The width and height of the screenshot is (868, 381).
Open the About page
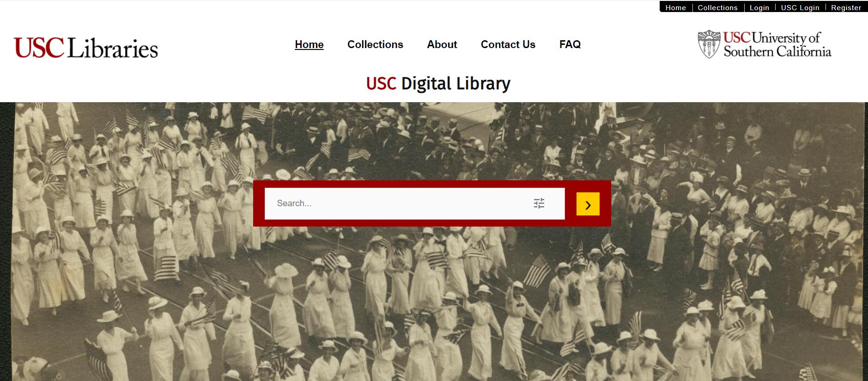tap(442, 44)
